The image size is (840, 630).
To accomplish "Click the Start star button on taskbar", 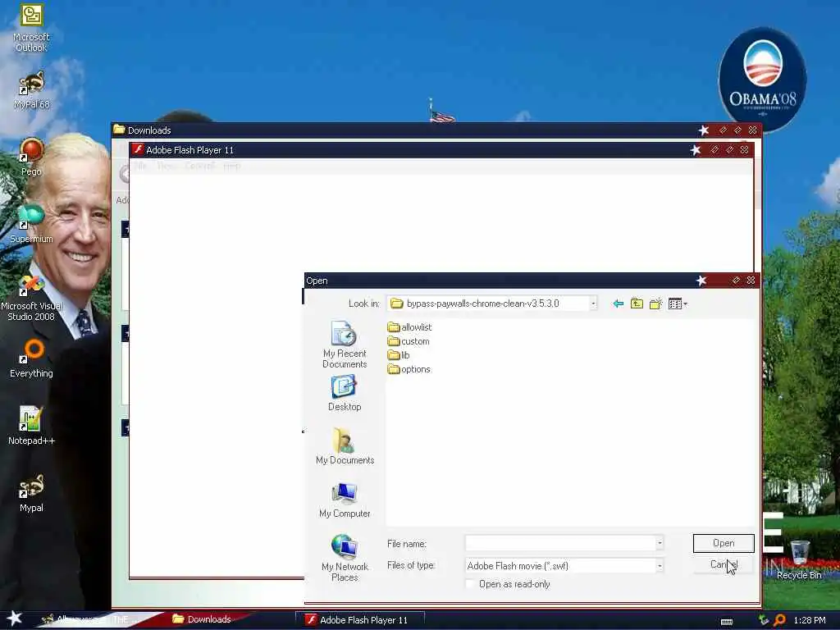I will (x=14, y=619).
